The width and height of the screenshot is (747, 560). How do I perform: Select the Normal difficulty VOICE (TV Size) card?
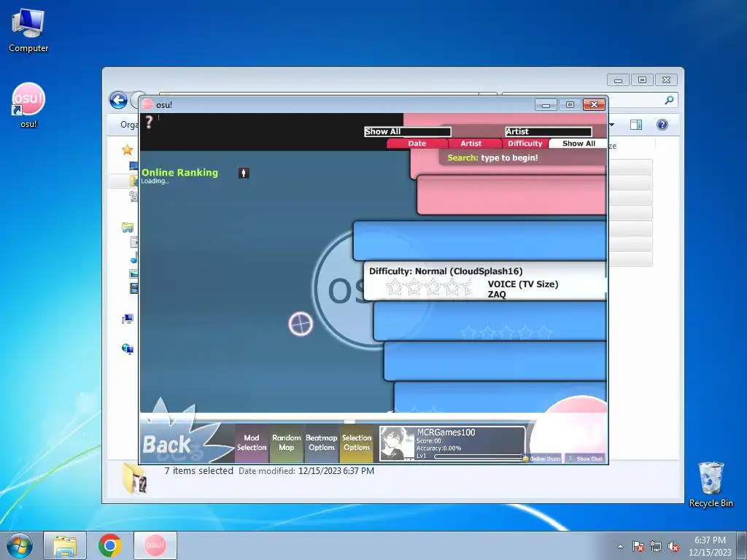pyautogui.click(x=485, y=281)
